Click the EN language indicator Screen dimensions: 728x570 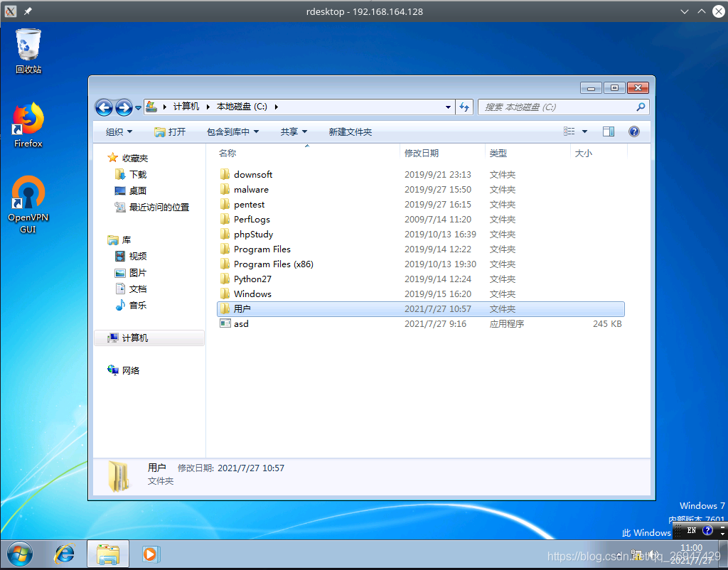click(x=691, y=530)
